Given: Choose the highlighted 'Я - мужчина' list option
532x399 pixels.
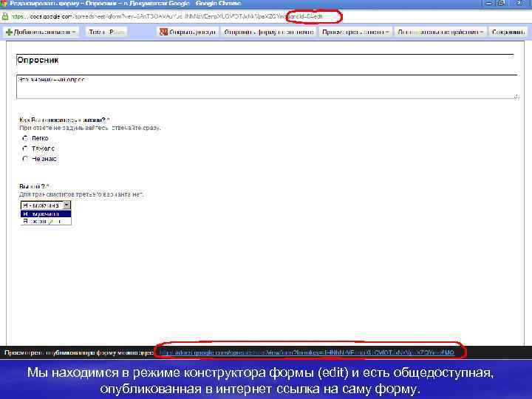Looking at the screenshot, I should (46, 214).
